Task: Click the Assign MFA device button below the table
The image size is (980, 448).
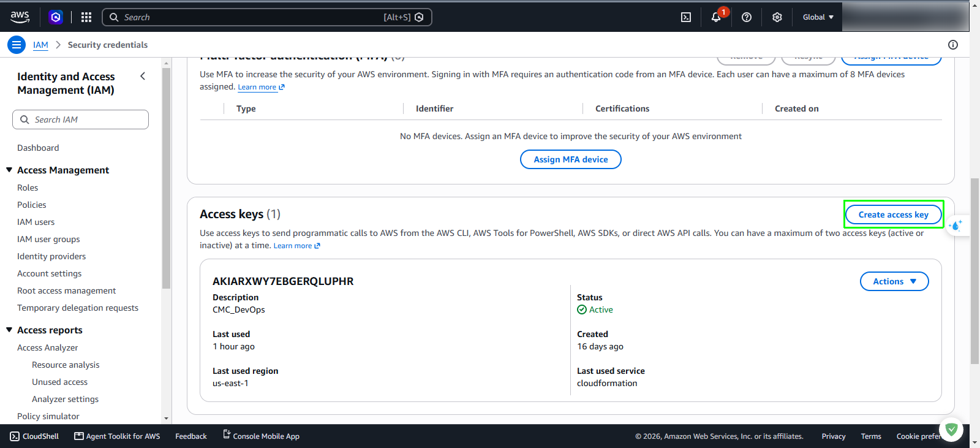Action: pos(571,159)
